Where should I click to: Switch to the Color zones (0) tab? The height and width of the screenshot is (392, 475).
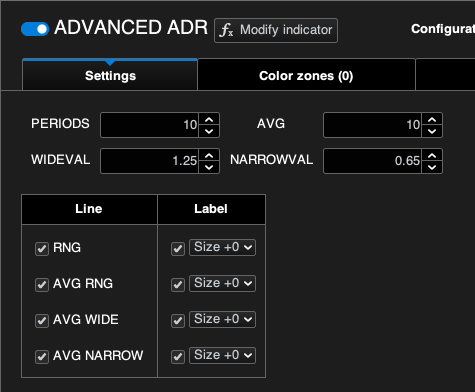[x=306, y=75]
